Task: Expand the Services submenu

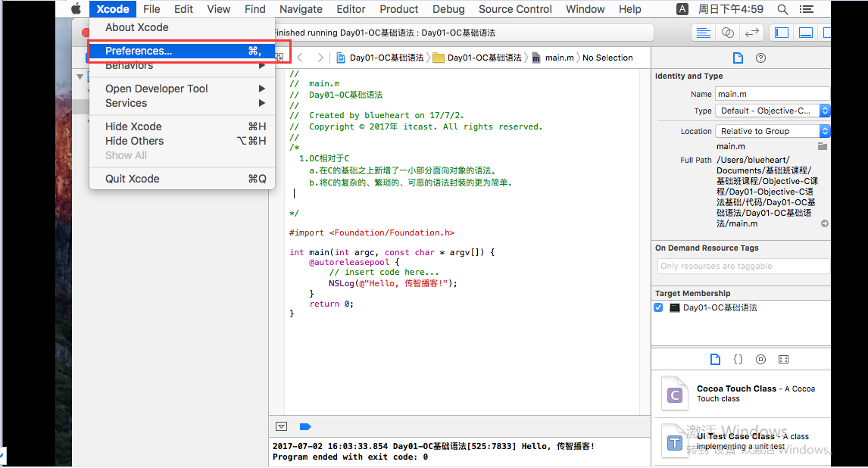Action: (182, 103)
